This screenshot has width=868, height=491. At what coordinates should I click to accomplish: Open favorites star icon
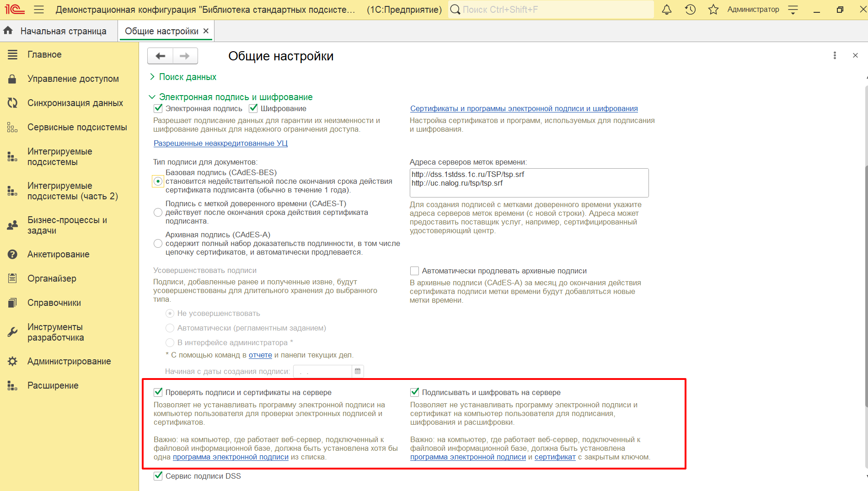click(713, 10)
